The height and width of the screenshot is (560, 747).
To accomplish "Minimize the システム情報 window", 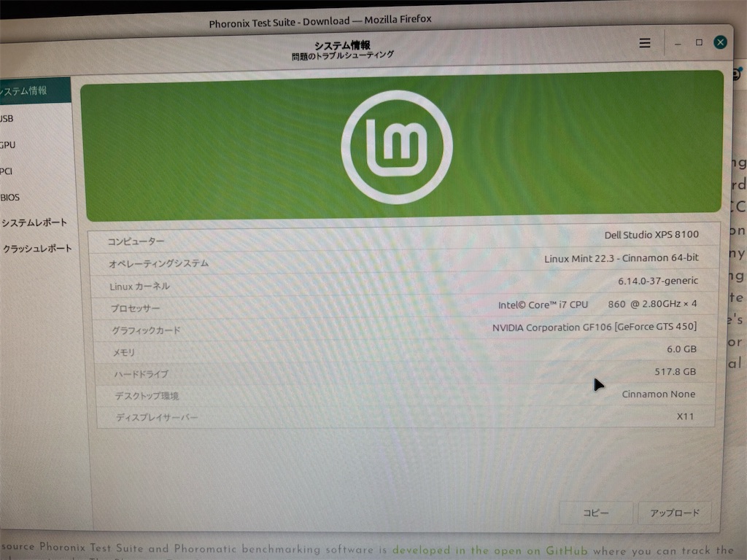I will click(678, 44).
